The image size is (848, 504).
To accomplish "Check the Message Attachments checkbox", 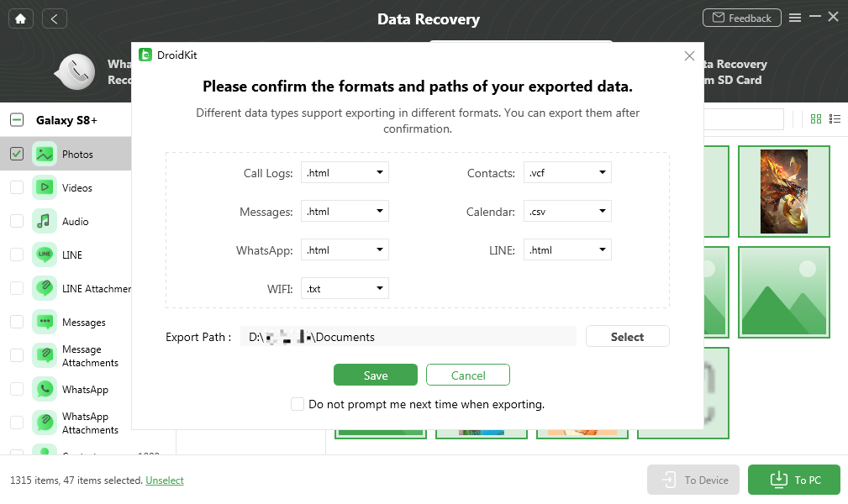I will [17, 355].
